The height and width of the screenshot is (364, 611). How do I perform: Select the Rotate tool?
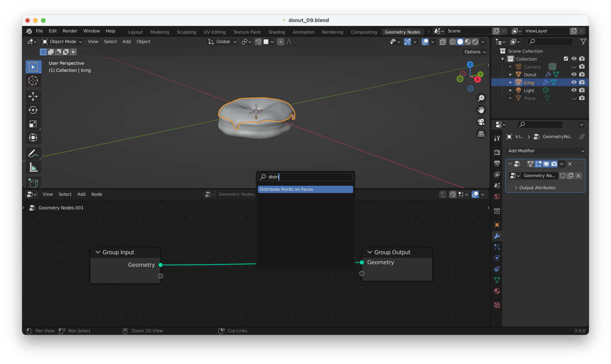[x=33, y=110]
